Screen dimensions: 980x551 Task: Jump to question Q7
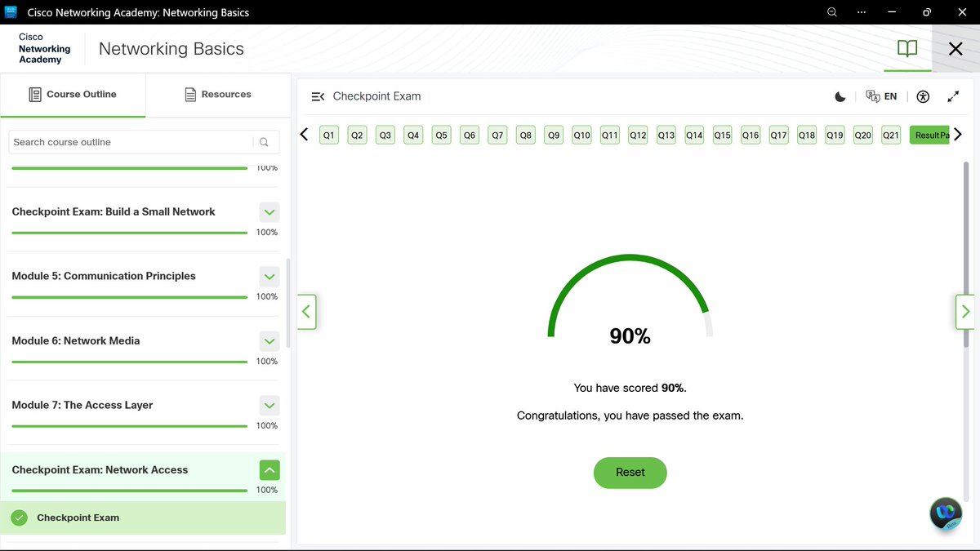click(x=497, y=136)
